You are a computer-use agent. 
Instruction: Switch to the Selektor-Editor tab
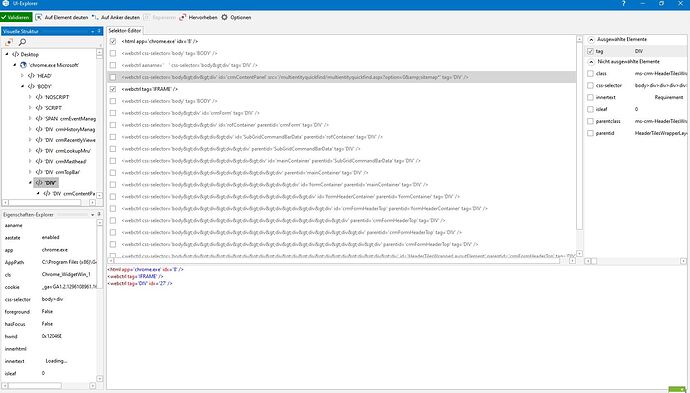click(x=125, y=31)
